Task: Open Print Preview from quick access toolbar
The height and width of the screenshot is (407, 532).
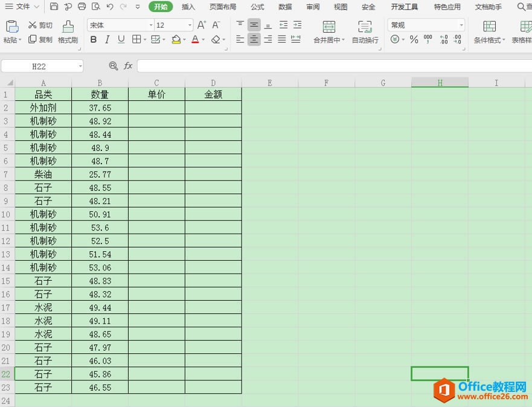Action: pos(96,7)
